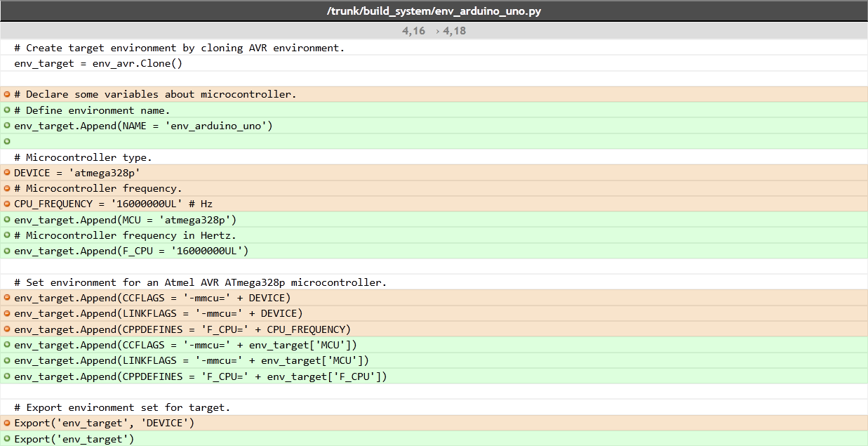
Task: Click the added marker beside '# Microcontroller frequency in Hertz.'
Action: (x=6, y=235)
